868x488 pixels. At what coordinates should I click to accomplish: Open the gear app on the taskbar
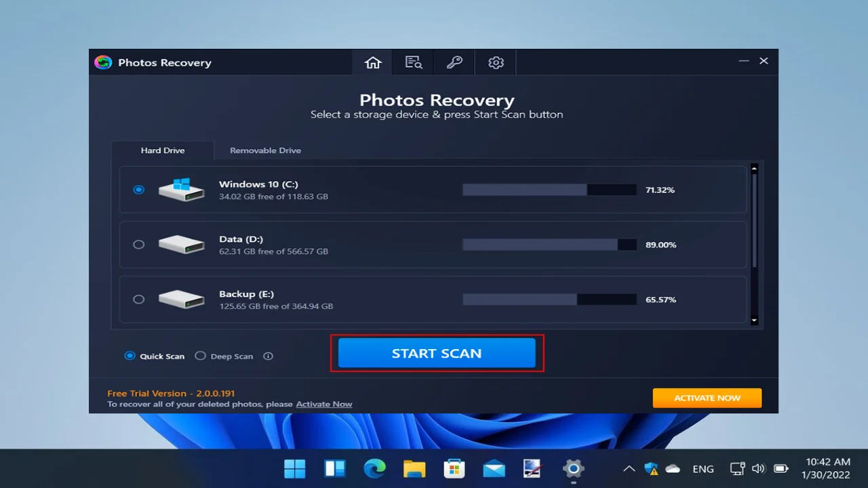tap(574, 468)
